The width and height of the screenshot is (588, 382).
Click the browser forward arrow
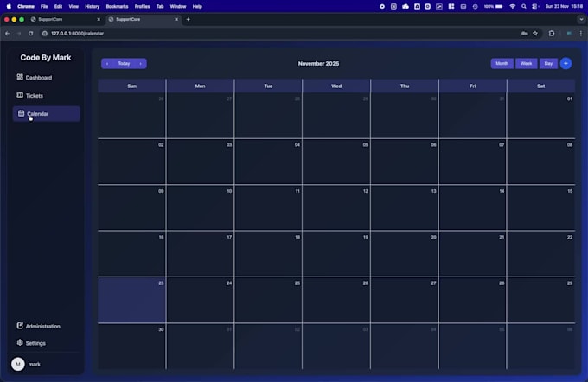point(19,34)
